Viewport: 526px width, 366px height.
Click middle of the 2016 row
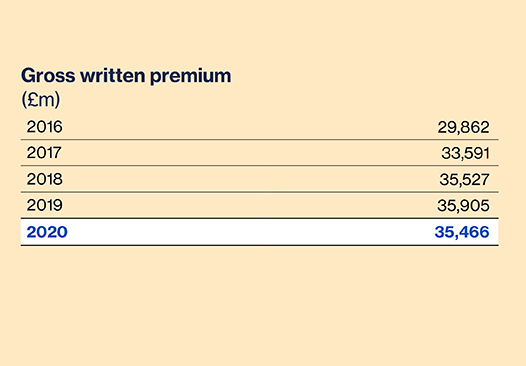[260, 127]
